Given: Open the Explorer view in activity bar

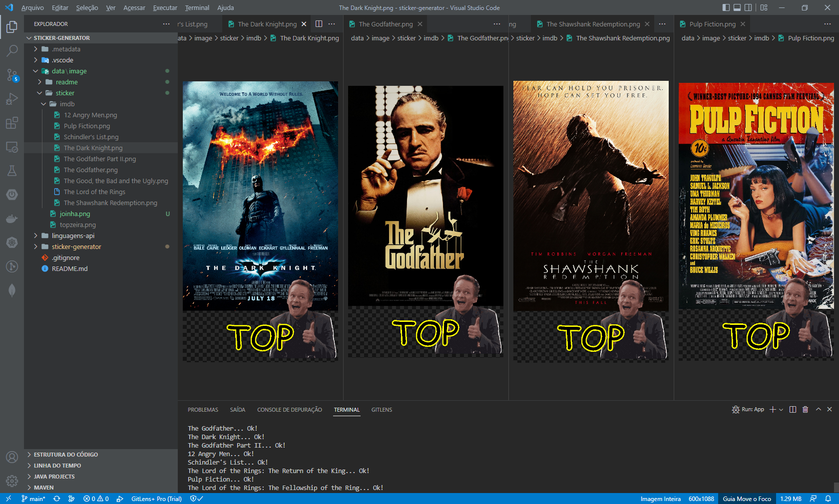Looking at the screenshot, I should [12, 26].
